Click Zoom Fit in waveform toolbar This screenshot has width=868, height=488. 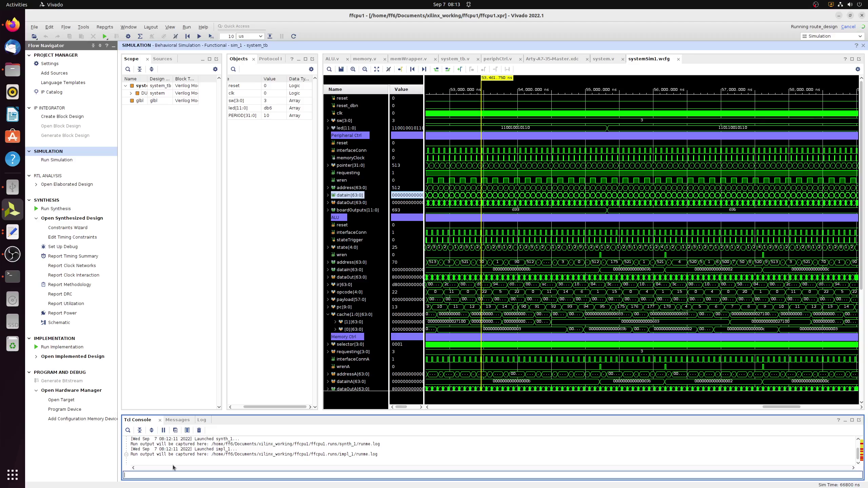(377, 69)
